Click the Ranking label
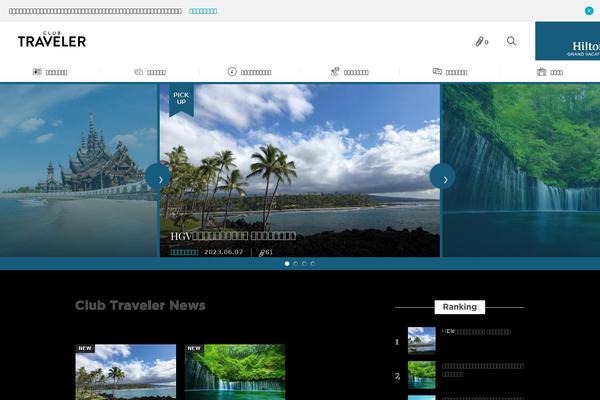 [460, 307]
